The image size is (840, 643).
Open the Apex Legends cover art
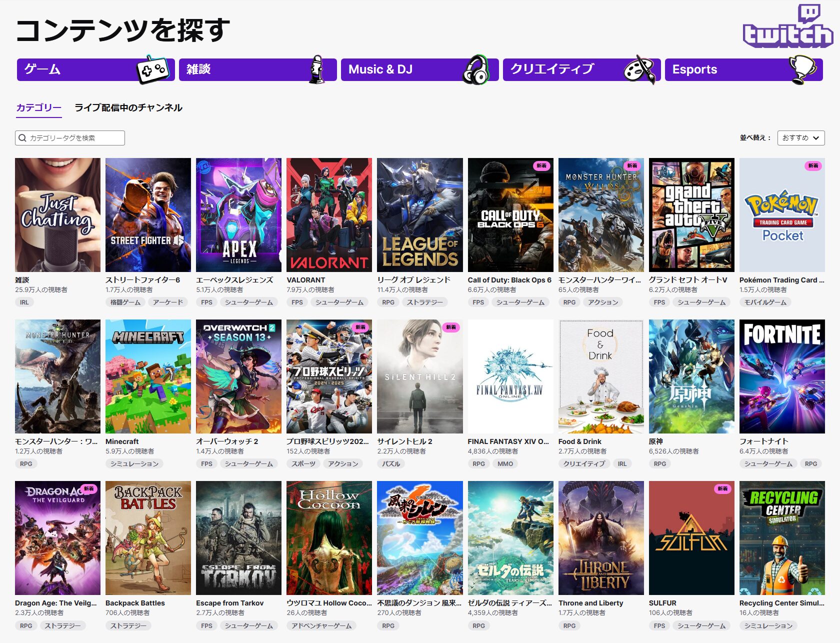tap(238, 215)
